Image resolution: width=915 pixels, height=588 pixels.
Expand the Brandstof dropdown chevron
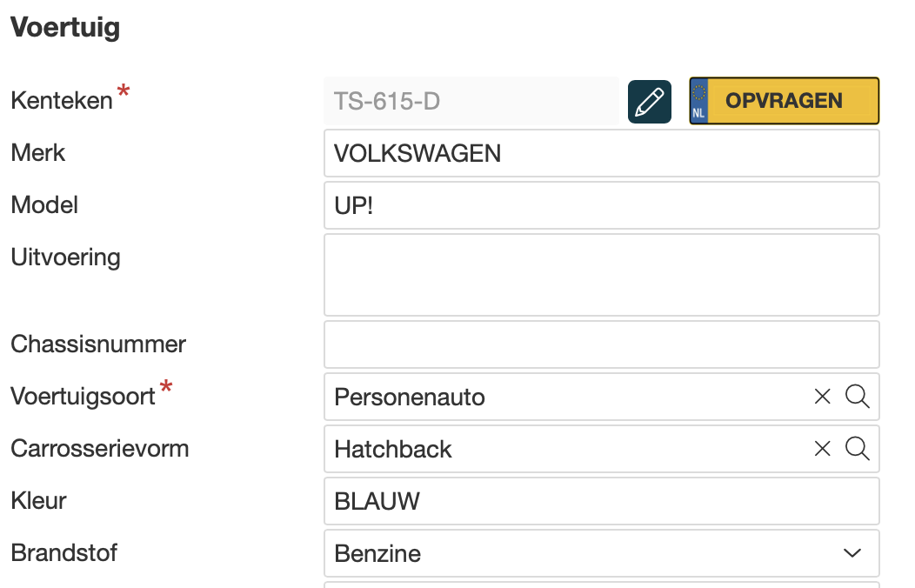pos(852,553)
